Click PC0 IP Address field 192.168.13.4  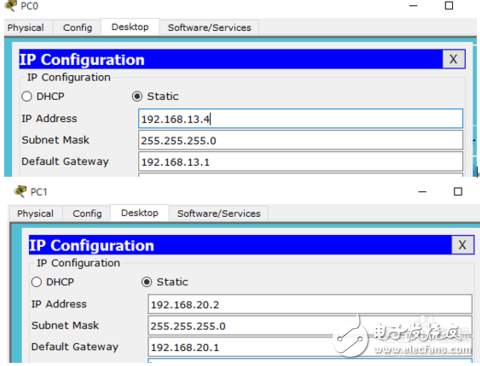point(301,118)
